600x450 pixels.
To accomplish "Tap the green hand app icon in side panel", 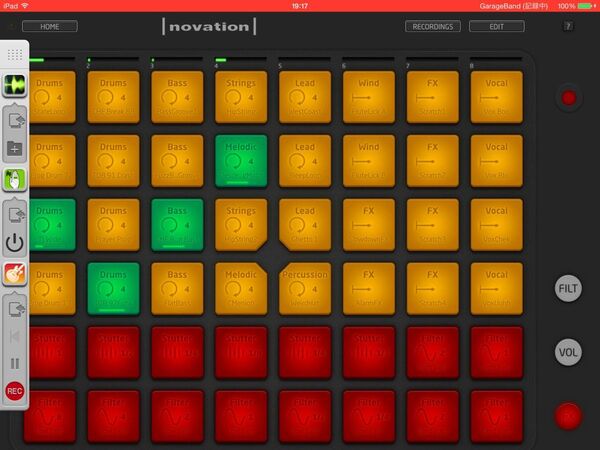I will click(x=15, y=179).
